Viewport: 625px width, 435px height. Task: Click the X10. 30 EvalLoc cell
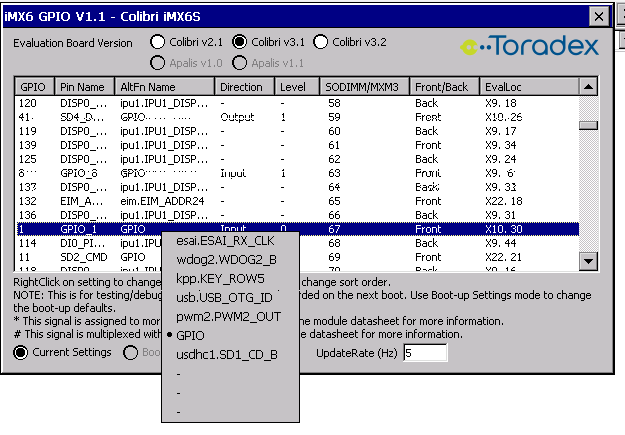pos(503,229)
